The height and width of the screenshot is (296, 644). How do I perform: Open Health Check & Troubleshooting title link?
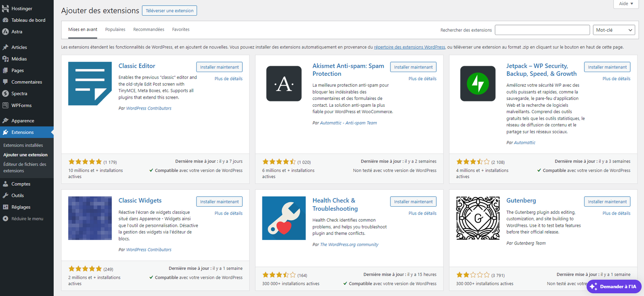(335, 205)
